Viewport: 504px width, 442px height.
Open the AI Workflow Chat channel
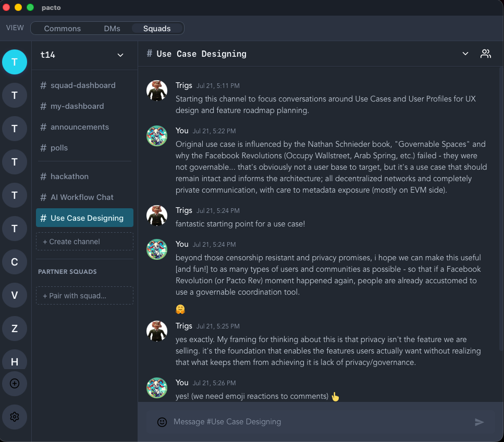[x=84, y=197]
